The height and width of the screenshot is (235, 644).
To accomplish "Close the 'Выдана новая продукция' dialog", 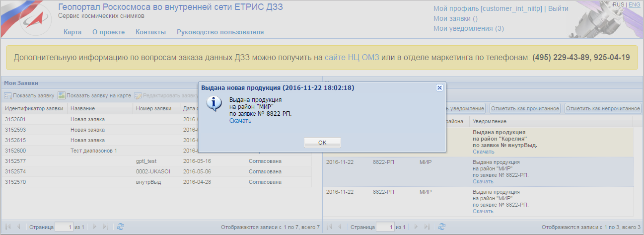I will [x=439, y=87].
